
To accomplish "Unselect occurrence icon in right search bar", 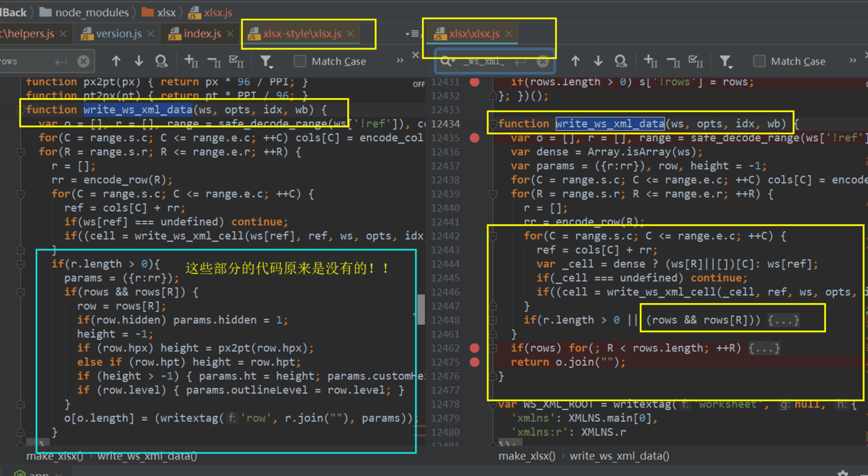I will [x=673, y=62].
